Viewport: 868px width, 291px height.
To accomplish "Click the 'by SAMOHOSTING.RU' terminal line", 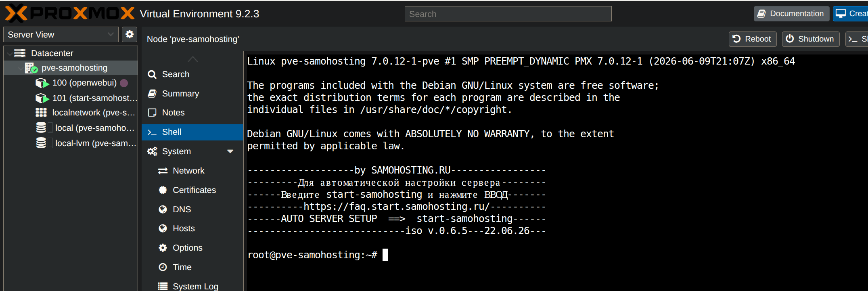I will pos(396,170).
